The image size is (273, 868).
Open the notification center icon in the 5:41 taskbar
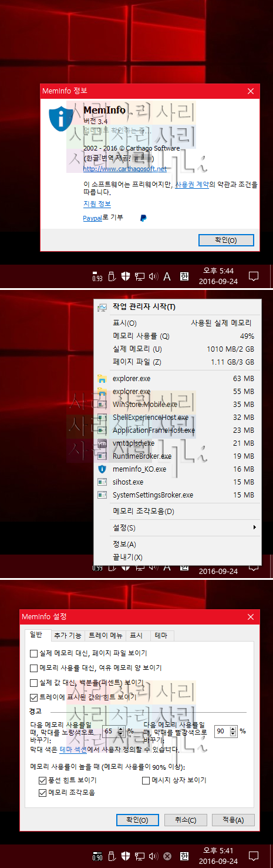tap(254, 856)
